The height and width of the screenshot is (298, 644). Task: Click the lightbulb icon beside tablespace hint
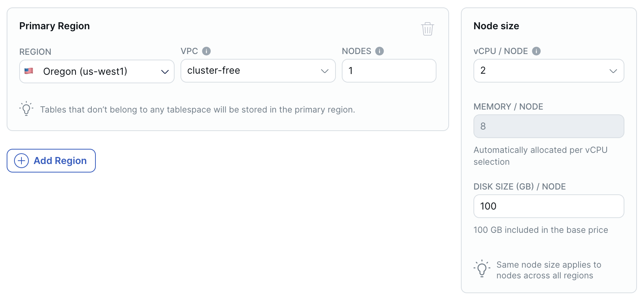click(26, 109)
